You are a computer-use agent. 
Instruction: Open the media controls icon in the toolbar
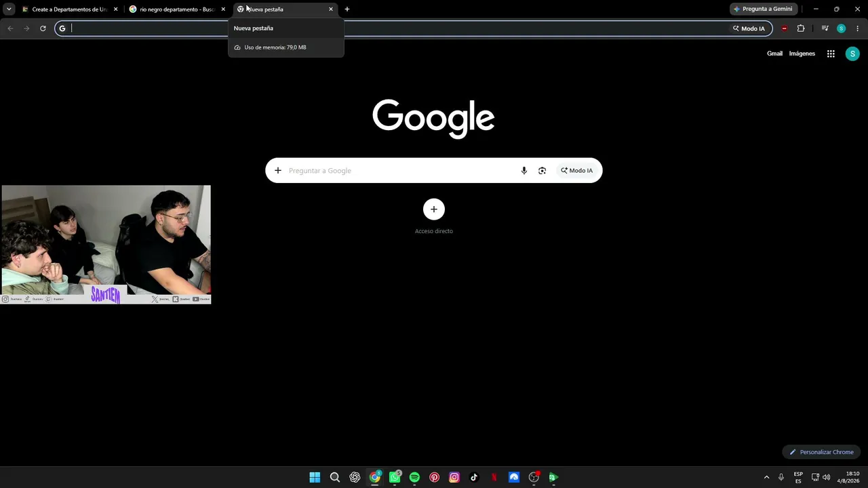[825, 28]
